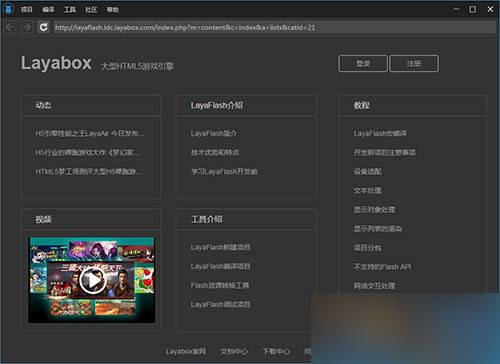Click the 登录 login button
The image size is (500, 364).
point(363,63)
